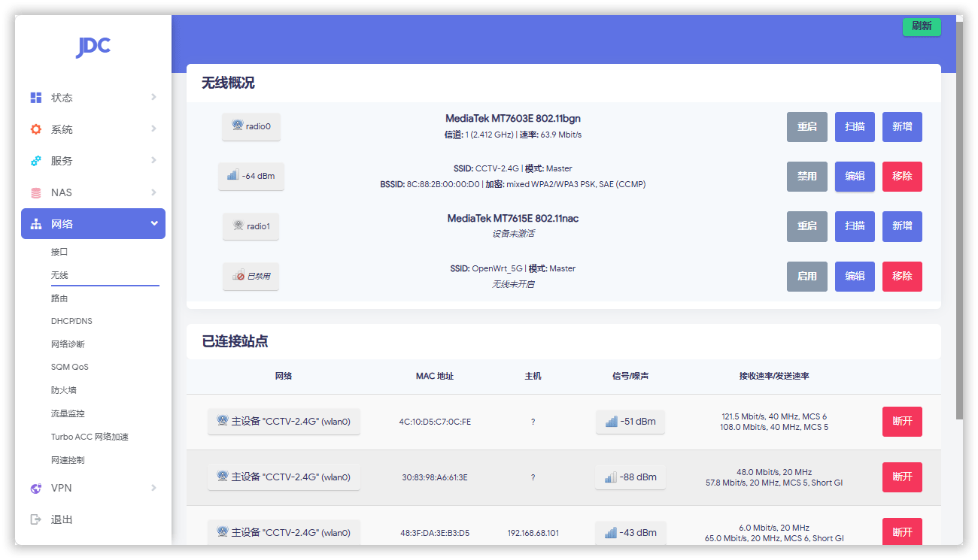Click 重启 for radio1

[807, 226]
